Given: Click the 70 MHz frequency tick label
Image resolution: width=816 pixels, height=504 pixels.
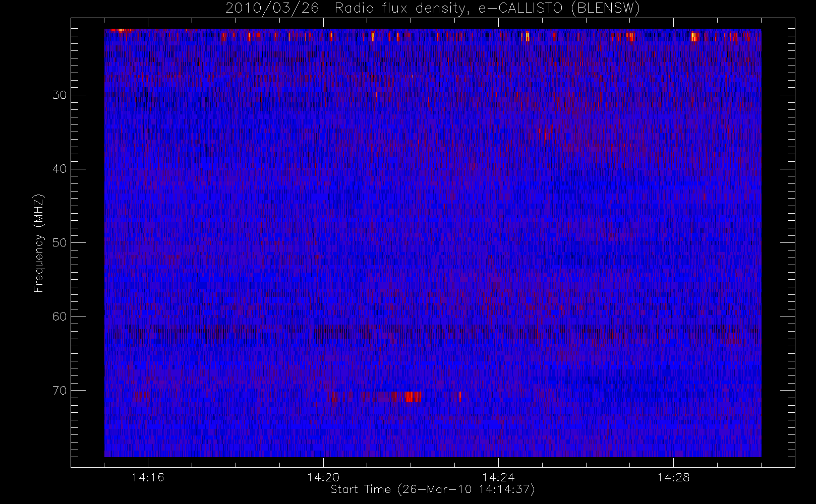Looking at the screenshot, I should click(60, 390).
